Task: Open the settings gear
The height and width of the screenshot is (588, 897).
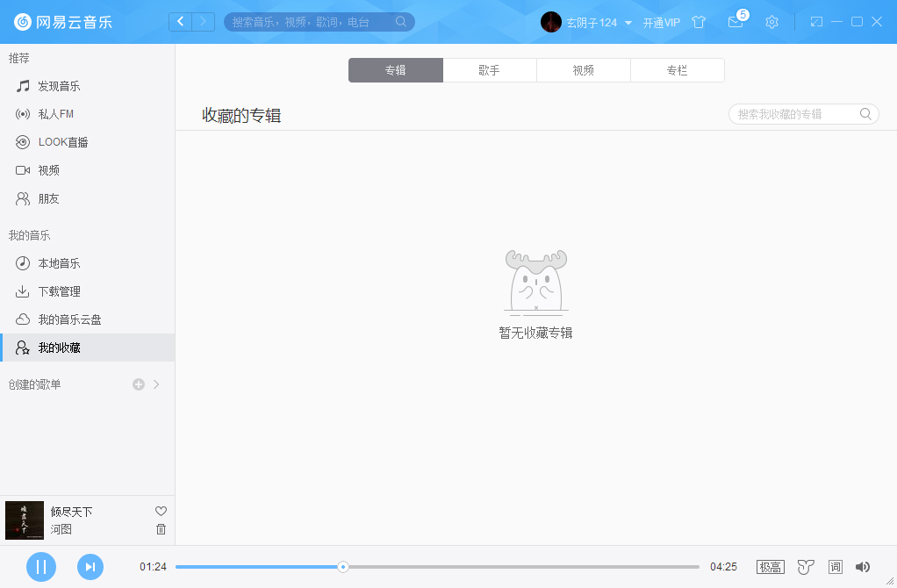Action: point(771,22)
